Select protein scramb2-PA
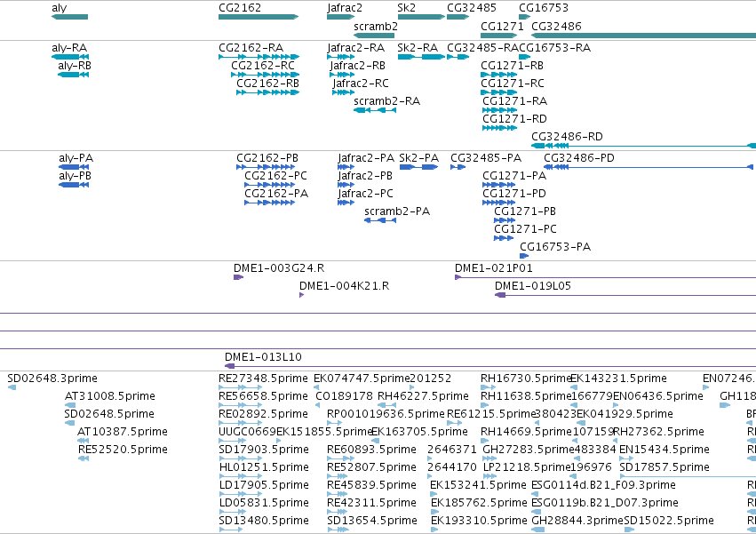The width and height of the screenshot is (756, 534). (x=397, y=211)
